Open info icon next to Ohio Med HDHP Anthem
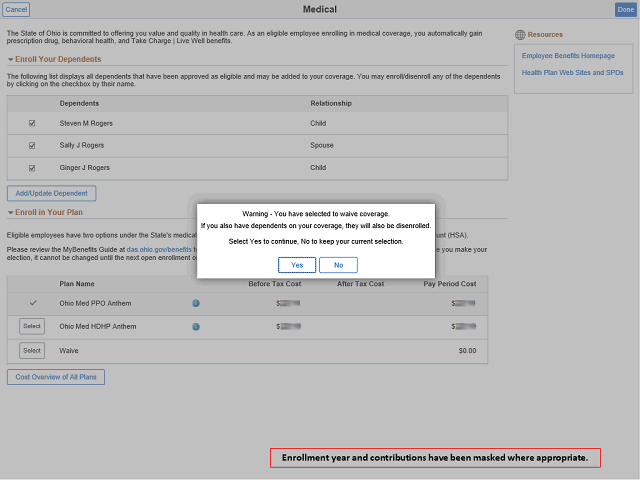Image resolution: width=640 pixels, height=480 pixels. click(x=196, y=326)
